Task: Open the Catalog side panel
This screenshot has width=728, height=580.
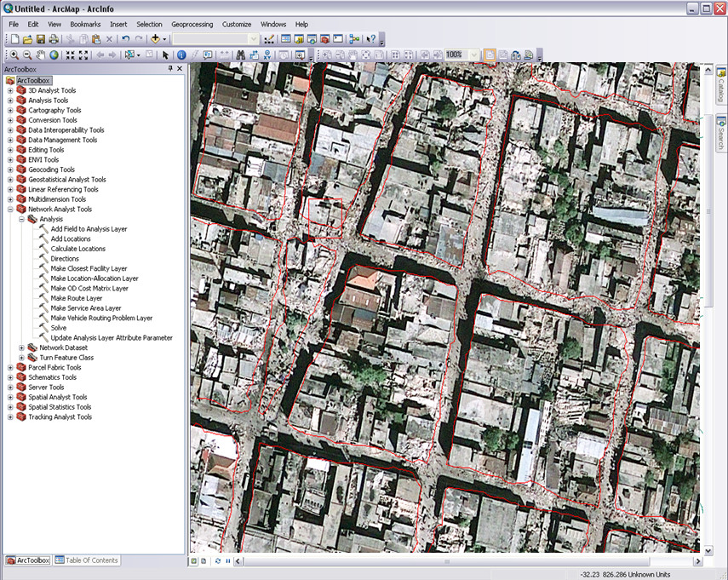Action: tap(720, 87)
